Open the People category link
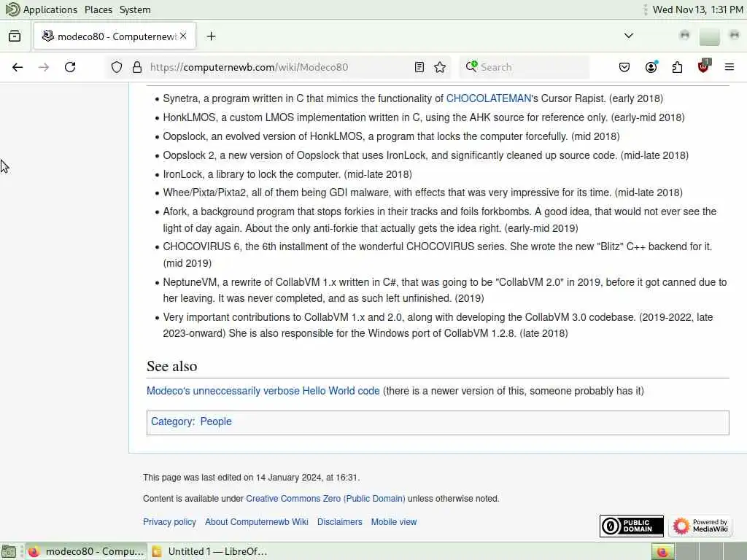 pyautogui.click(x=216, y=421)
